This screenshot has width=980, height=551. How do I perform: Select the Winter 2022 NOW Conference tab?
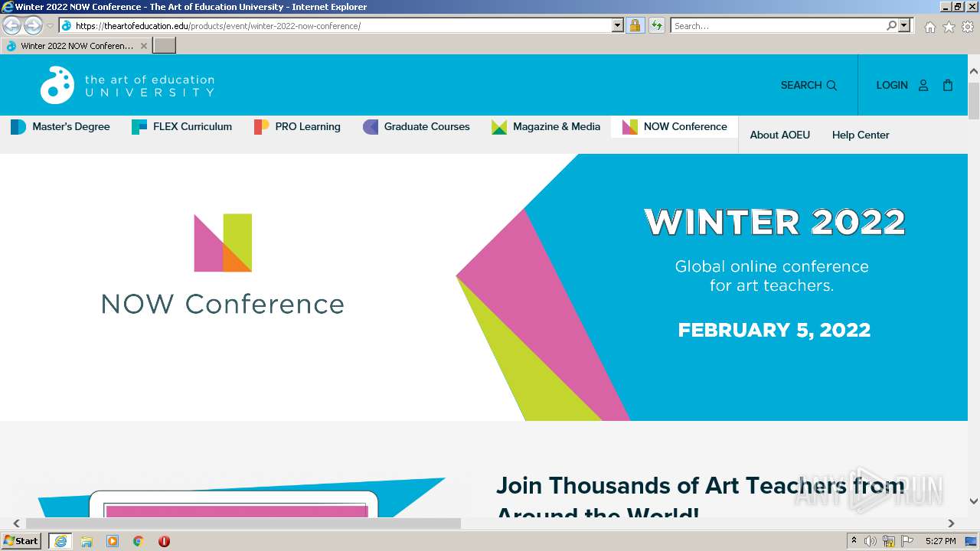tap(77, 46)
